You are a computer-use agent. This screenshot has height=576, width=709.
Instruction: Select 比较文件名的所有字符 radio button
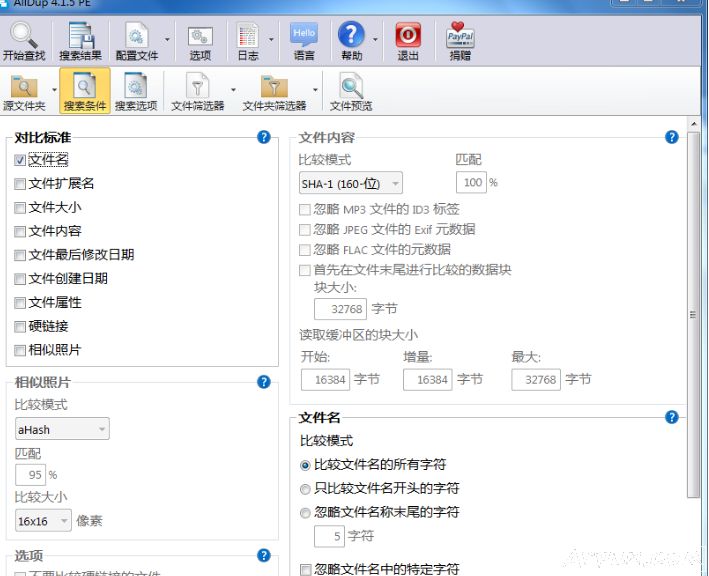[305, 465]
